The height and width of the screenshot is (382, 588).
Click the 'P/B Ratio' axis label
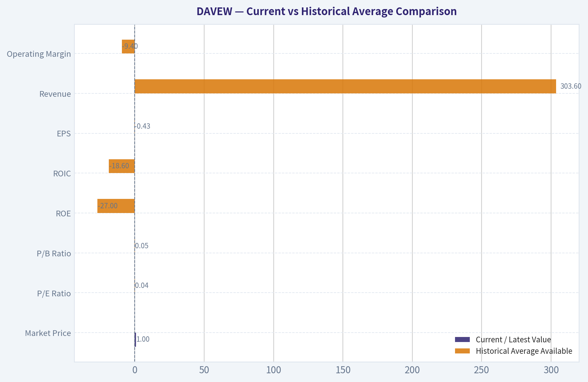click(54, 253)
